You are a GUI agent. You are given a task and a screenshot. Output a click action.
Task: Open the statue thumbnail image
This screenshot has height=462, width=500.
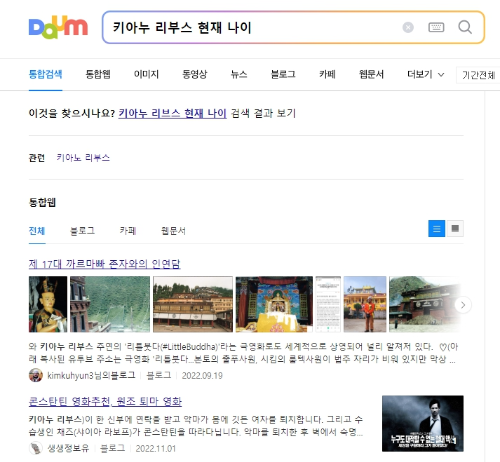[48, 304]
